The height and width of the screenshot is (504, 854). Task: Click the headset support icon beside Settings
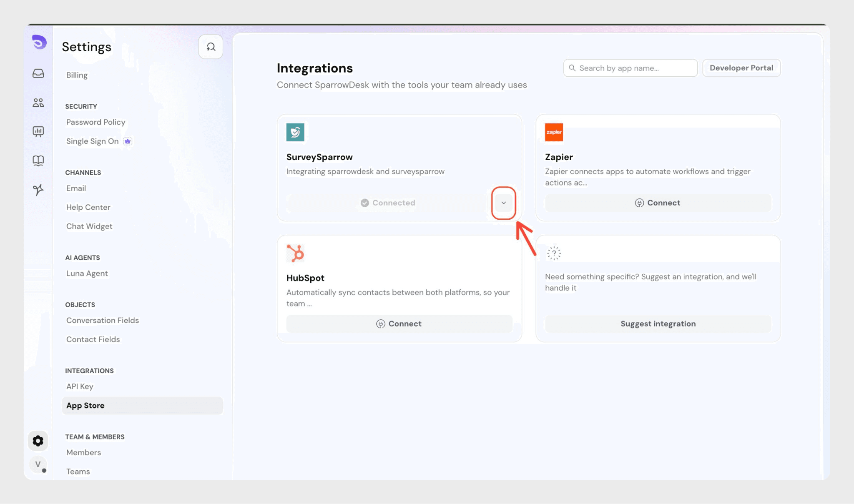click(x=211, y=47)
